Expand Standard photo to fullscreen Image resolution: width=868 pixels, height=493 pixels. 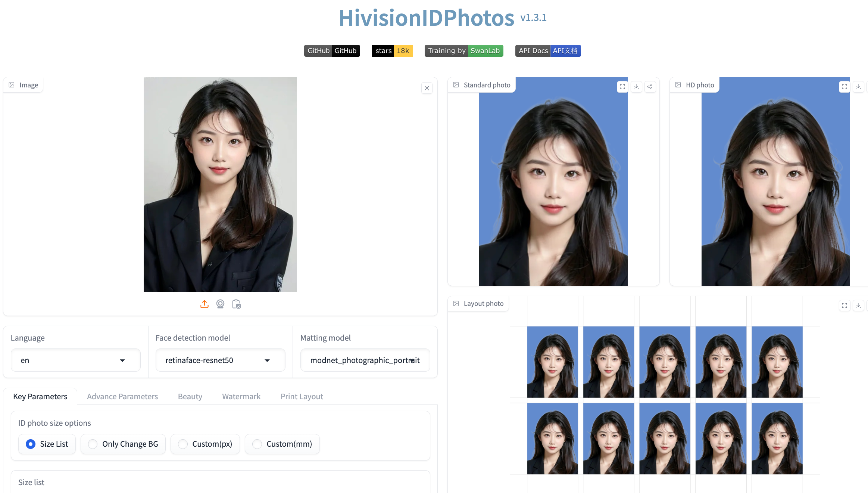622,87
